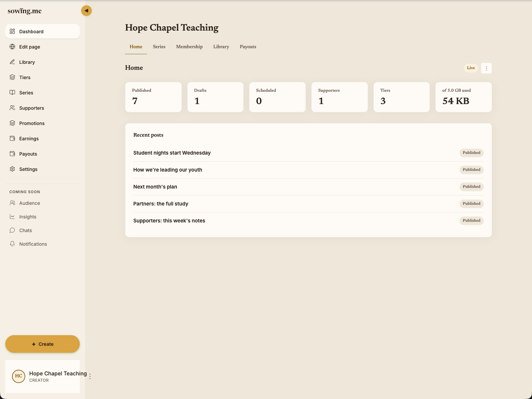Click the HC profile avatar
This screenshot has height=399, width=532.
[19, 376]
